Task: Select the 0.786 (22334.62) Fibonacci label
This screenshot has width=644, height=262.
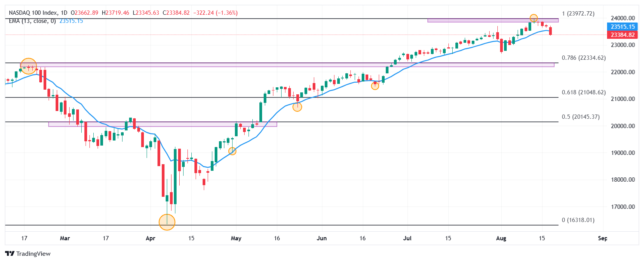Action: (x=583, y=58)
